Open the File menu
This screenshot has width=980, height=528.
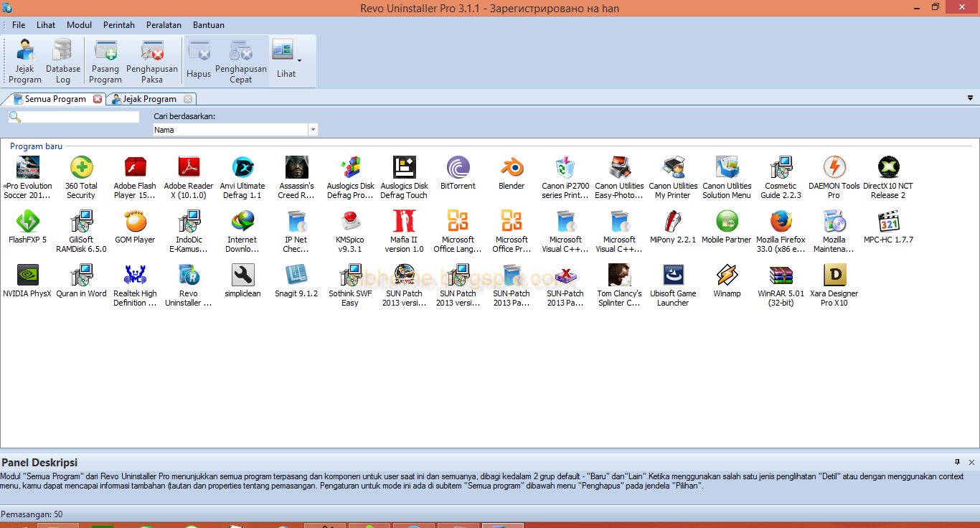pyautogui.click(x=19, y=25)
